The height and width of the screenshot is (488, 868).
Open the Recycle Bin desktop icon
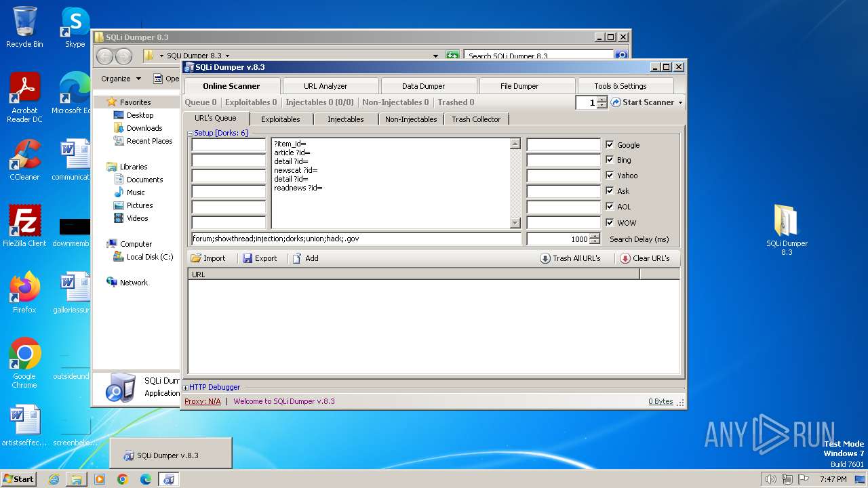pyautogui.click(x=24, y=27)
